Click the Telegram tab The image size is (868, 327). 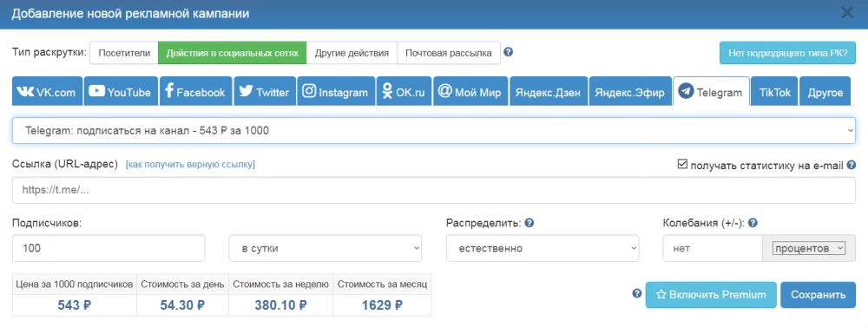click(711, 92)
